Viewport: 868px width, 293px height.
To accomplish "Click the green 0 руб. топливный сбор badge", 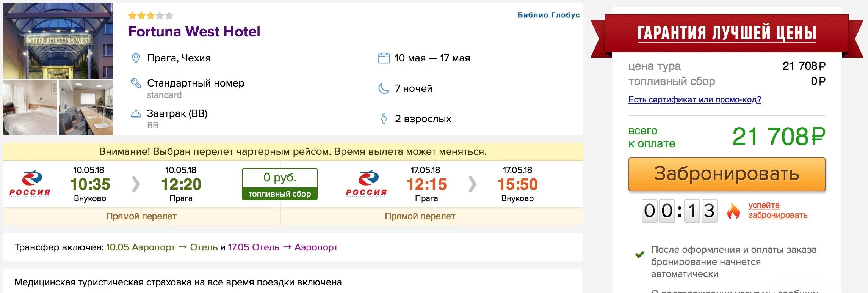I will (280, 184).
